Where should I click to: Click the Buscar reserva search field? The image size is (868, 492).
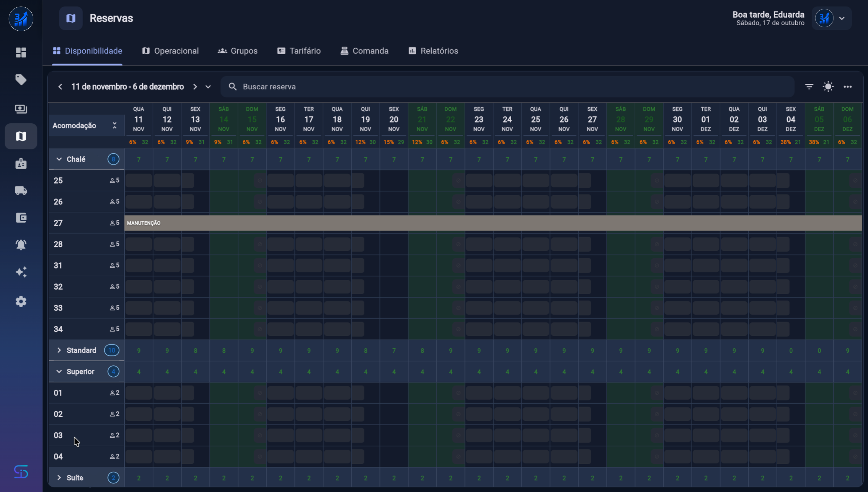[x=507, y=87]
